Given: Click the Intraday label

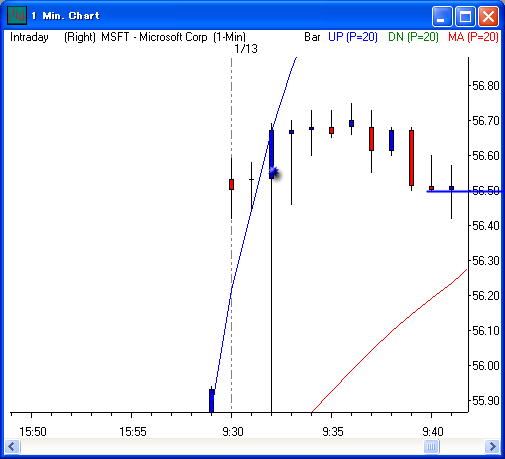Looking at the screenshot, I should [x=29, y=37].
